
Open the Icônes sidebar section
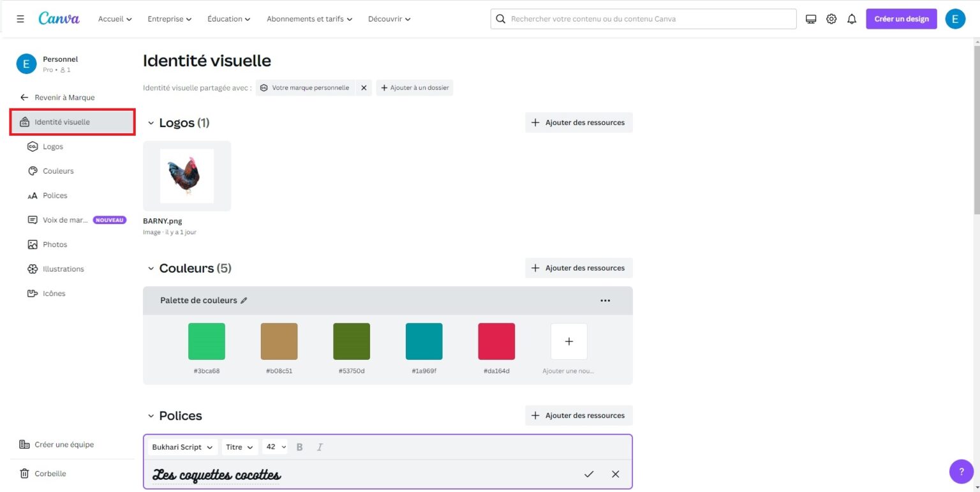click(54, 293)
